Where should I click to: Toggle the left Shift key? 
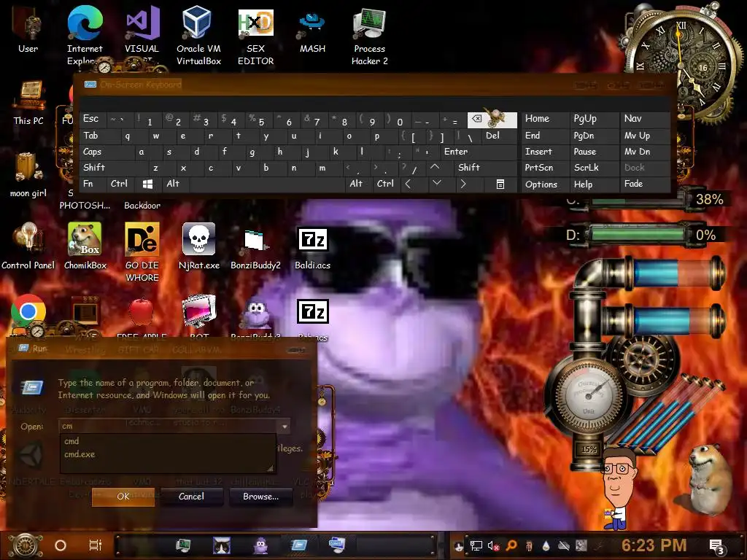coord(114,168)
